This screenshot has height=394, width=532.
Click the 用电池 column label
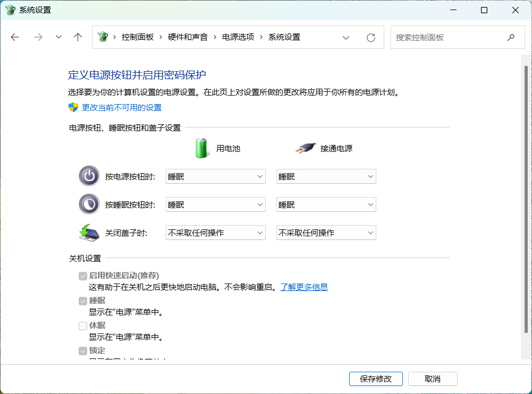point(229,149)
